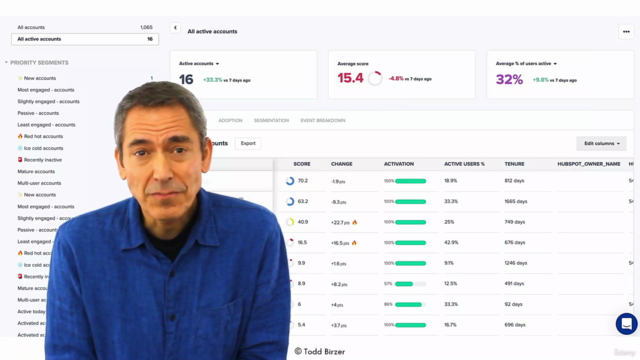Viewport: 640px width, 360px height.
Task: Open the first Least engaged - accounts segment
Action: click(46, 125)
